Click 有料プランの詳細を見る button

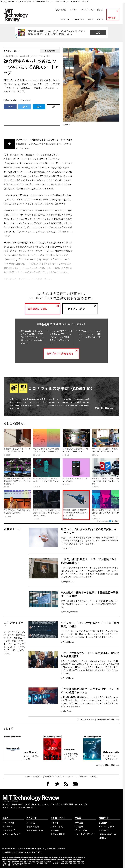tap(61, 354)
